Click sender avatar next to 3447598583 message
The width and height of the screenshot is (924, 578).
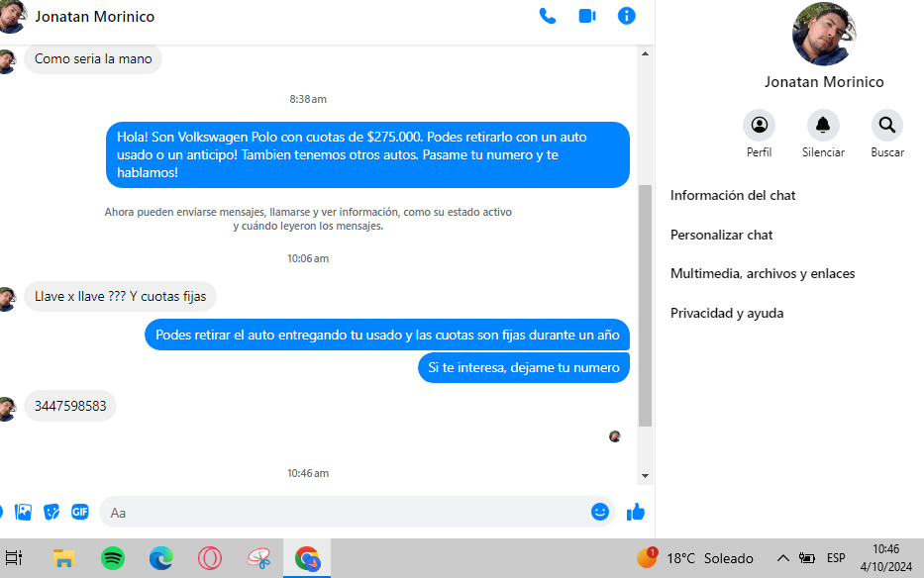coord(7,409)
